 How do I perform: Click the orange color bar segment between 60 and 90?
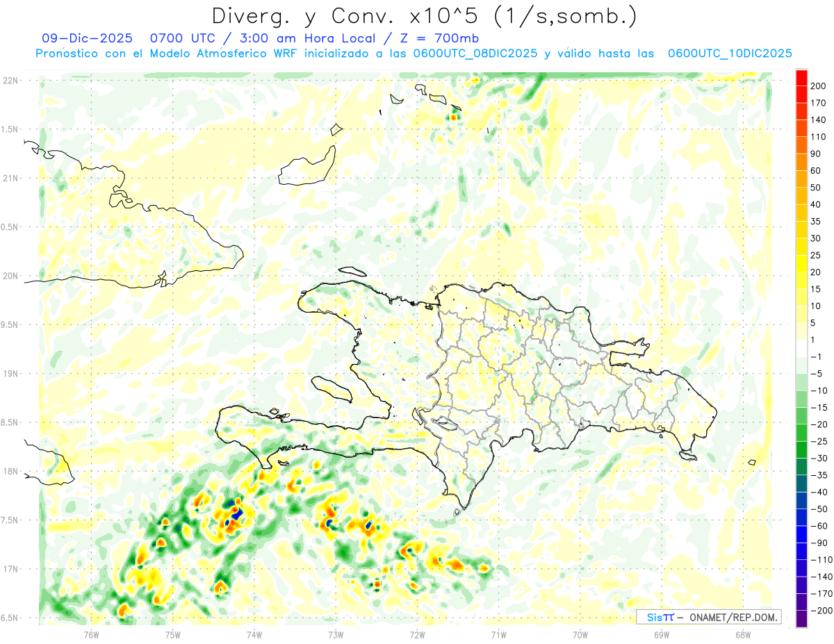coord(801,162)
